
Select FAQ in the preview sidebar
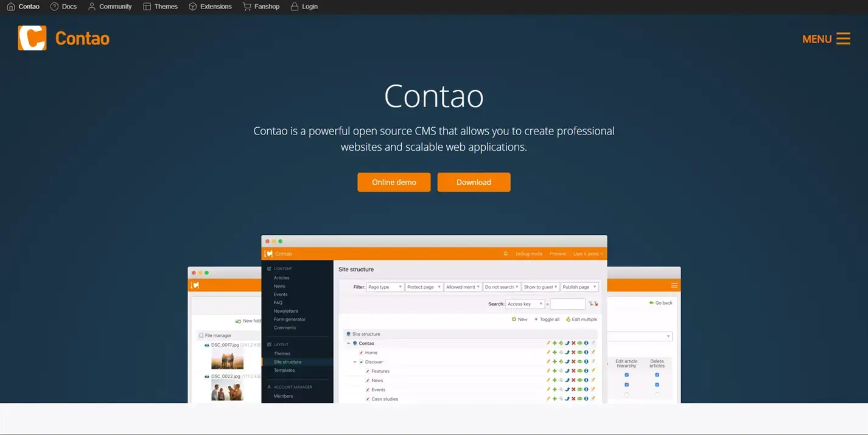coord(278,303)
